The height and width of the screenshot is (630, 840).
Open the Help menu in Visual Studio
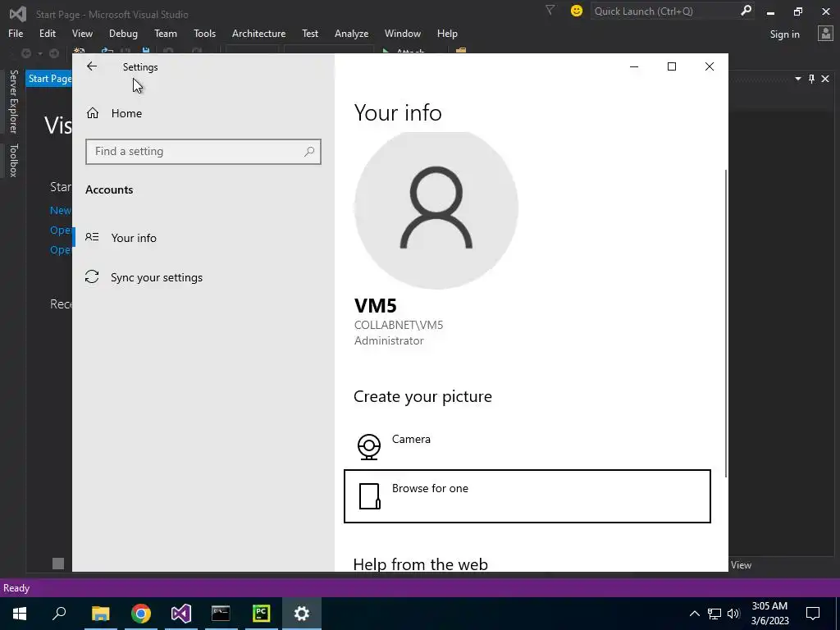click(x=447, y=33)
